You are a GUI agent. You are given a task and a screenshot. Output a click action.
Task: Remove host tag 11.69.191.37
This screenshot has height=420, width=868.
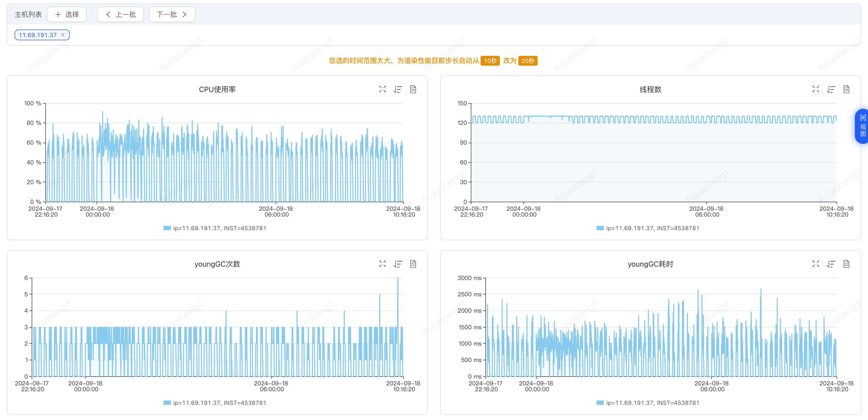(63, 35)
